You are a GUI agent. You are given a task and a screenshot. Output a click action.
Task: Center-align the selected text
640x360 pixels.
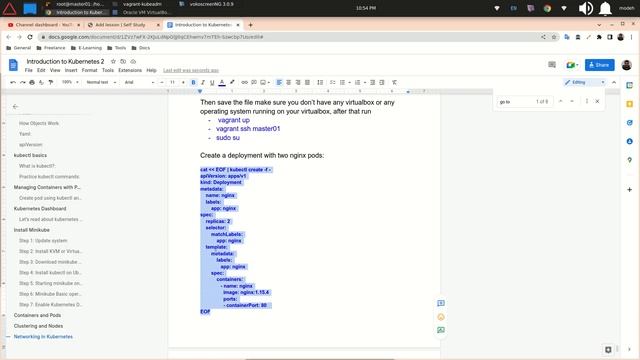(289, 82)
